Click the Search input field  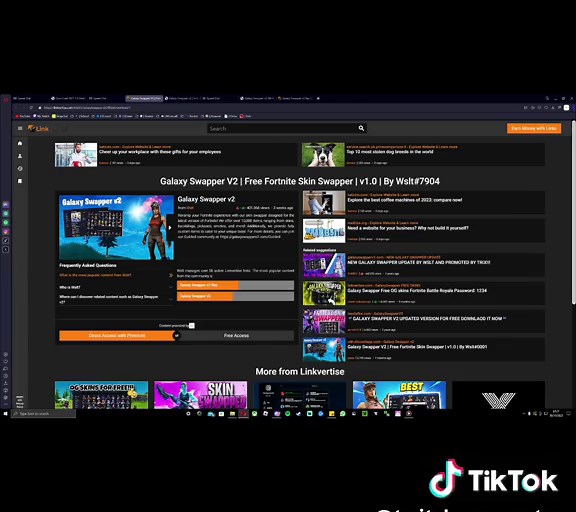(x=283, y=128)
